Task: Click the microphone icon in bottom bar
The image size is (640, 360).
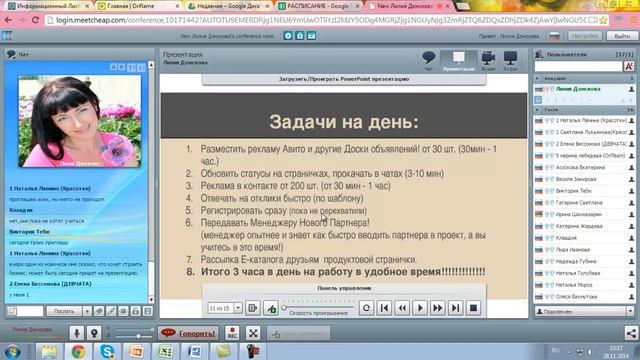Action: (x=76, y=333)
